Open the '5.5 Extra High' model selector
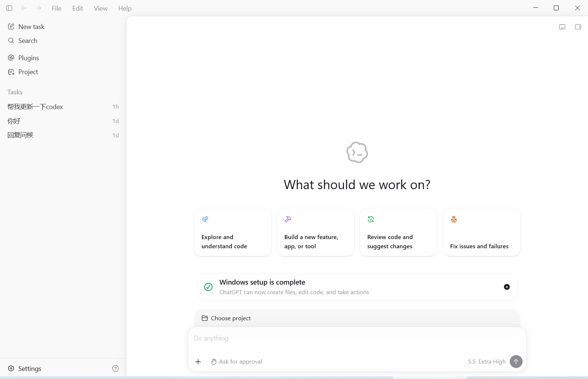Viewport: 588px width, 379px height. click(x=487, y=362)
